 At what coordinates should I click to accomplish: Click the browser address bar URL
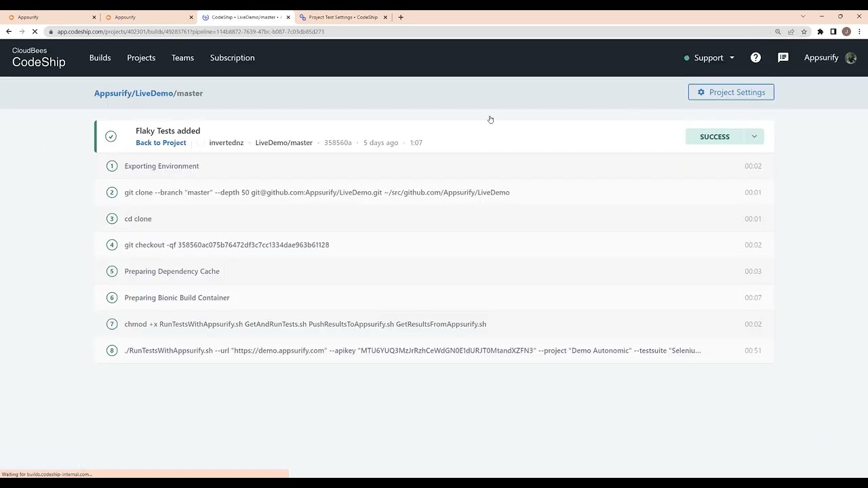(x=191, y=31)
